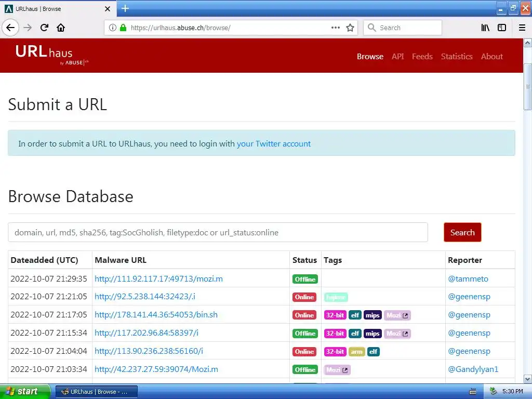Click 32-bit tag in 178.141.44.36 row
Image resolution: width=532 pixels, height=399 pixels.
point(335,315)
